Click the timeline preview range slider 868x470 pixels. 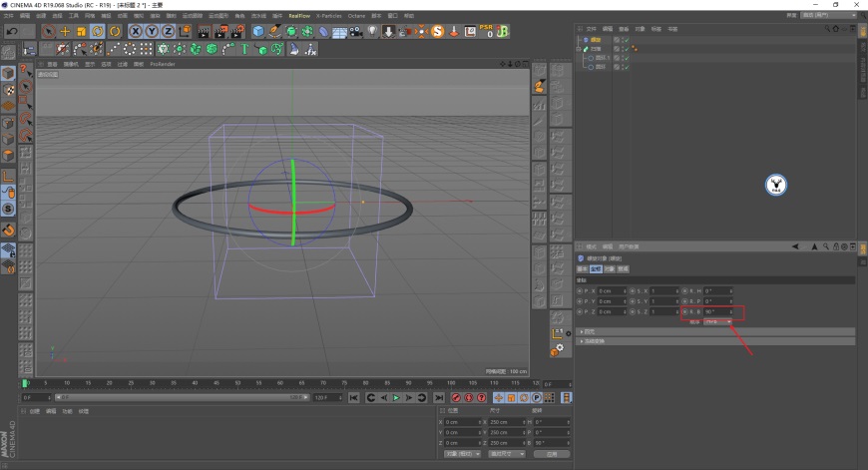click(183, 397)
